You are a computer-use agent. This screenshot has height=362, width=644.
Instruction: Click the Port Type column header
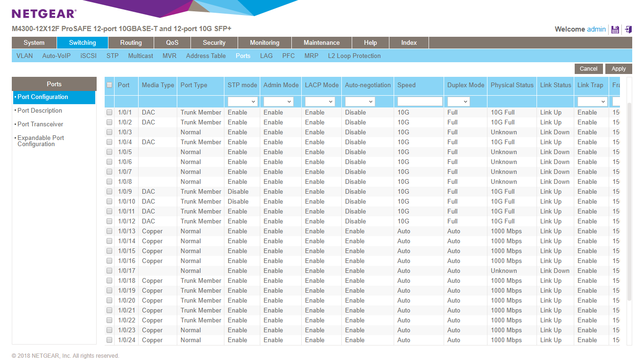click(x=194, y=85)
